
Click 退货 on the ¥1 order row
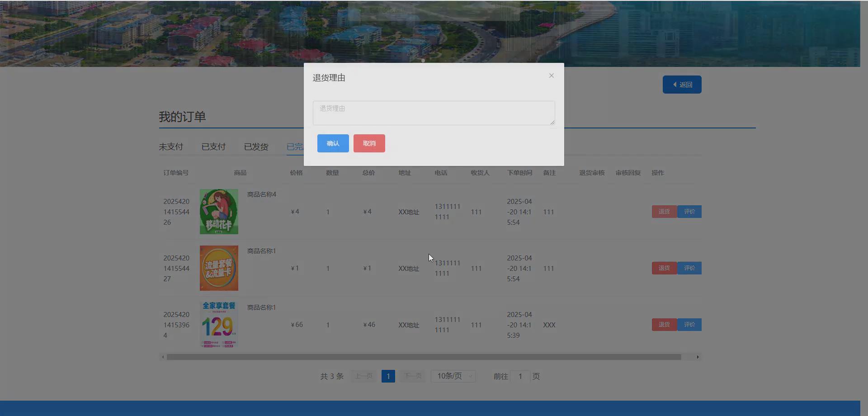(x=664, y=268)
